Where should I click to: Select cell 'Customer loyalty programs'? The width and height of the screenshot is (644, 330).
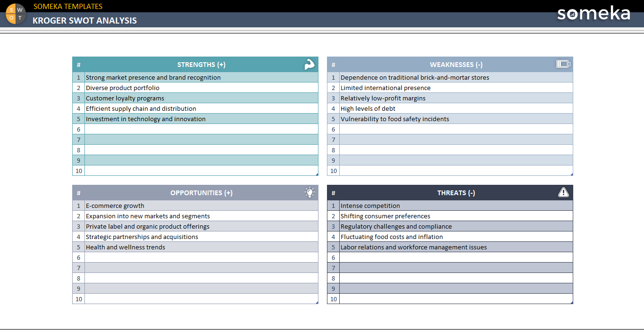click(x=201, y=98)
